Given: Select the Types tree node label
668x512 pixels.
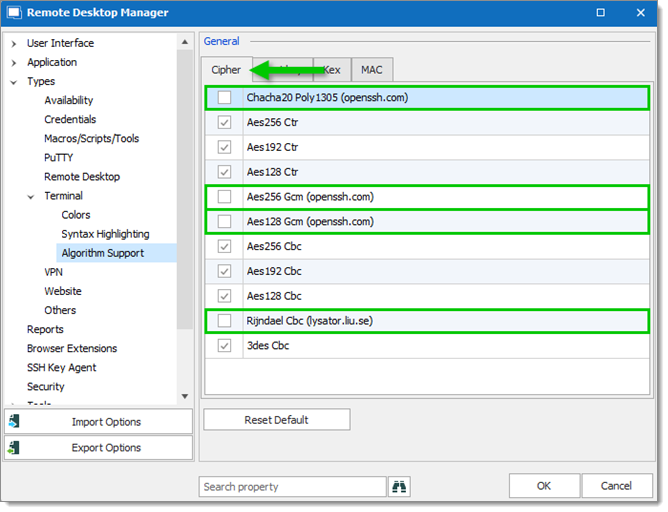Looking at the screenshot, I should click(41, 81).
